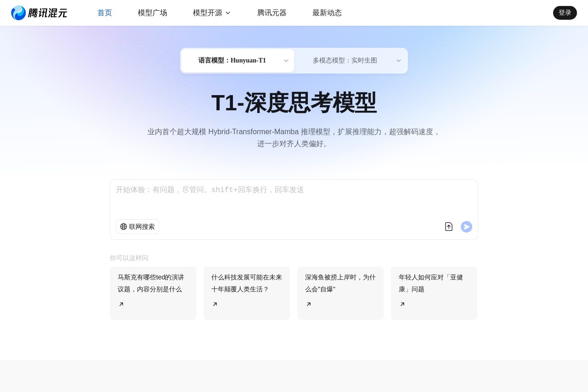This screenshot has height=392, width=588.
Task: Click the arrow icon on the 深海鱼 card
Action: 309,304
